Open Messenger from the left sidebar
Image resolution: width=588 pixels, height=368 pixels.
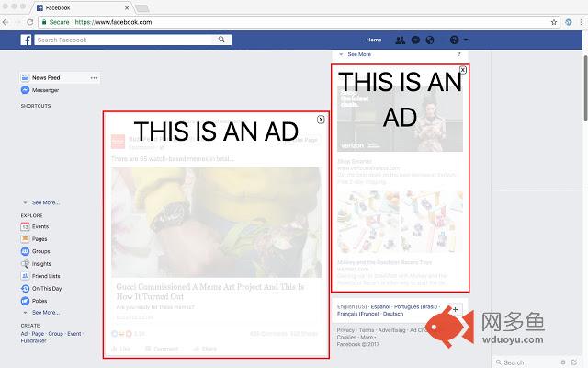pos(45,90)
